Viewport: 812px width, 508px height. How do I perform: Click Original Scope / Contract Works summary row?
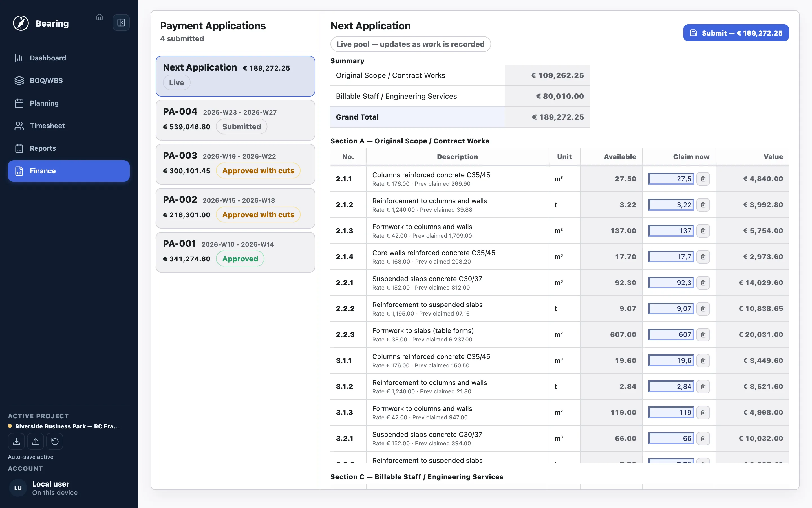click(x=460, y=75)
